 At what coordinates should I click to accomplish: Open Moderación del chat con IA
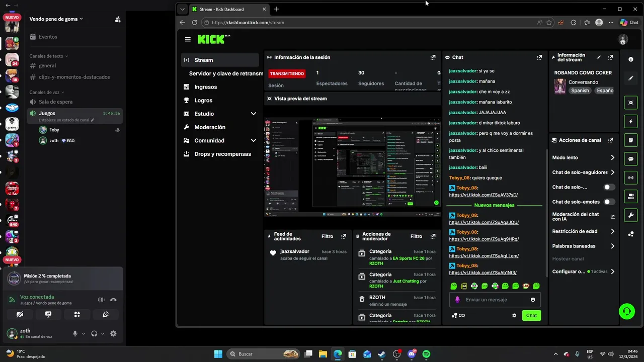pyautogui.click(x=584, y=217)
